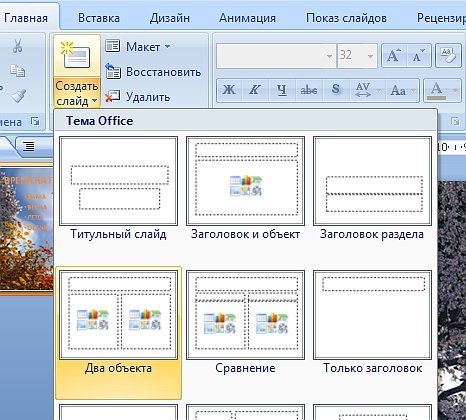Select the Два объекта layout thumbnail

[x=118, y=315]
